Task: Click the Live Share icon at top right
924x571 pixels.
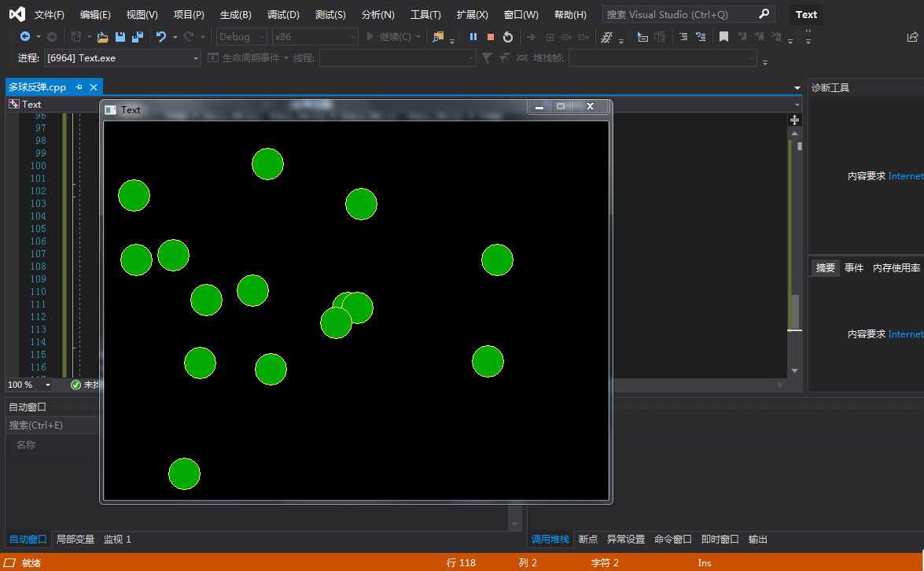Action: click(912, 36)
